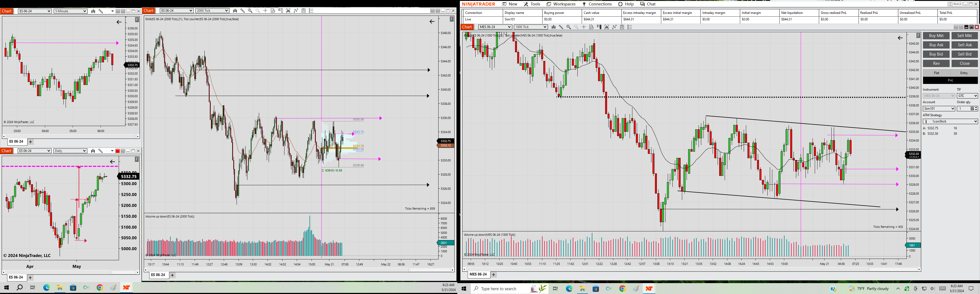Click the F fixed-scale marker on ES Daily chart
980x294 pixels.
point(137,159)
